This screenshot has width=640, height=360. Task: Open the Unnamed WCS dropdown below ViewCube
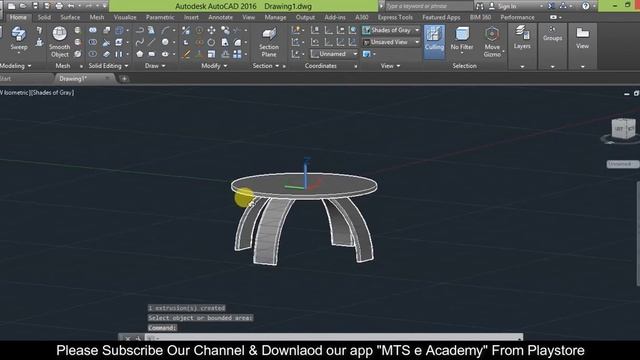pyautogui.click(x=622, y=164)
